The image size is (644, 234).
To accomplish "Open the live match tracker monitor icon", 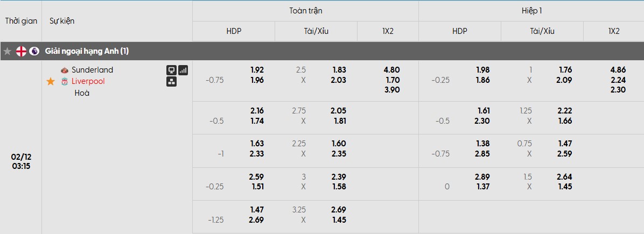I will tap(171, 70).
